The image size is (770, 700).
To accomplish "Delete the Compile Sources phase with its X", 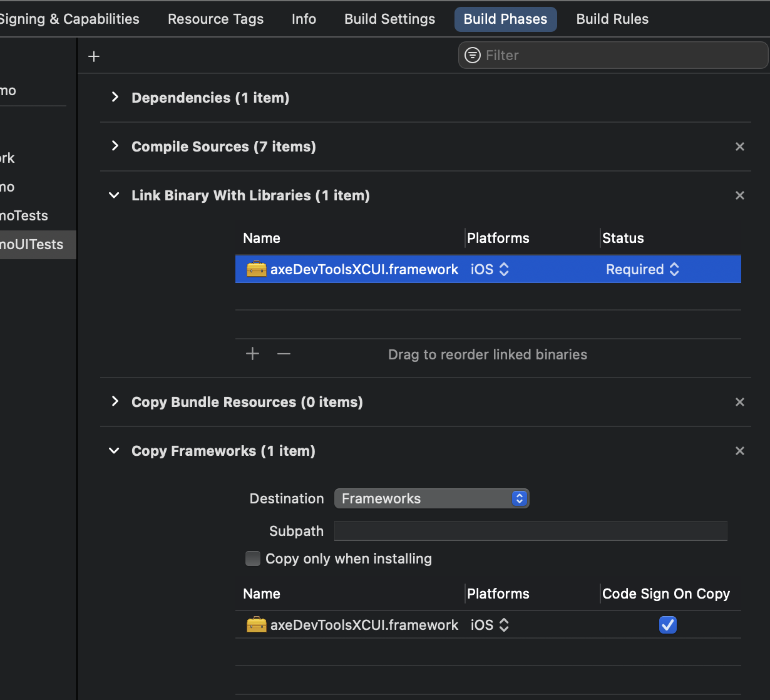I will pos(740,147).
